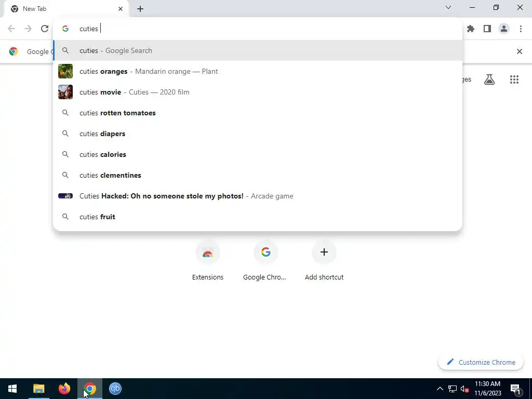Click the network tray icon
The width and height of the screenshot is (532, 399).
click(453, 389)
